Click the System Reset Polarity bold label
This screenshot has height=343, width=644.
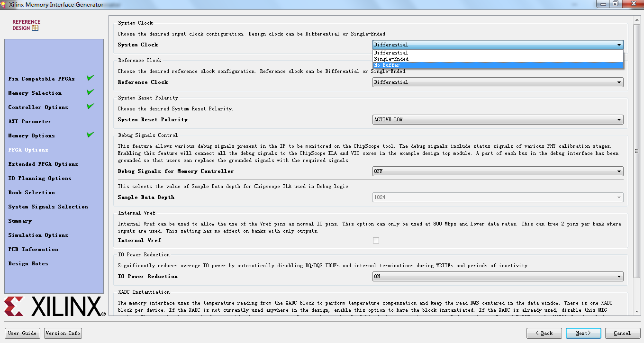(153, 119)
